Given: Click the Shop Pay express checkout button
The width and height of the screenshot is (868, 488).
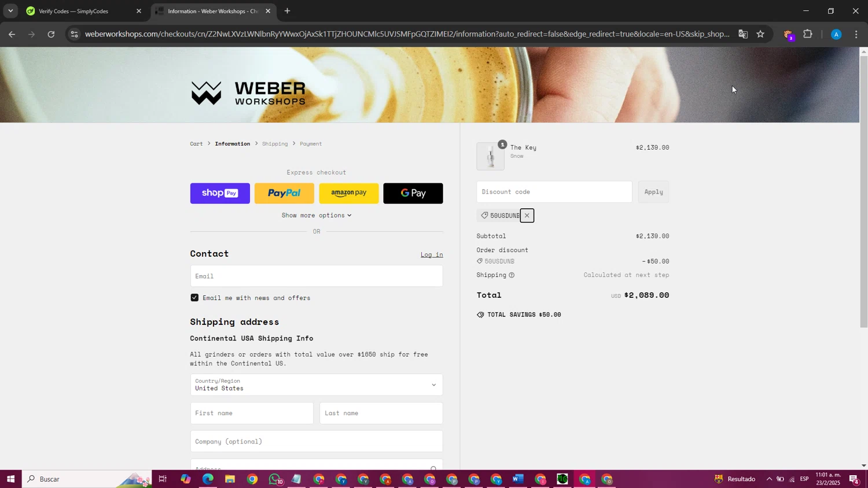Looking at the screenshot, I should point(220,193).
